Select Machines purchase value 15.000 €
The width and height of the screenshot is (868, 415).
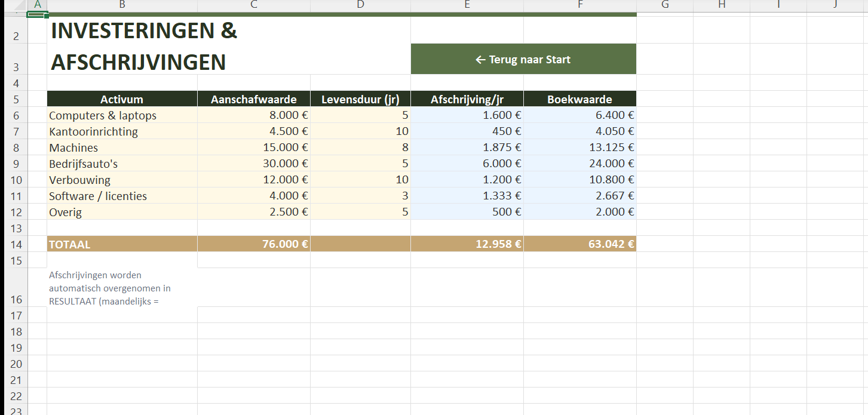(x=253, y=147)
